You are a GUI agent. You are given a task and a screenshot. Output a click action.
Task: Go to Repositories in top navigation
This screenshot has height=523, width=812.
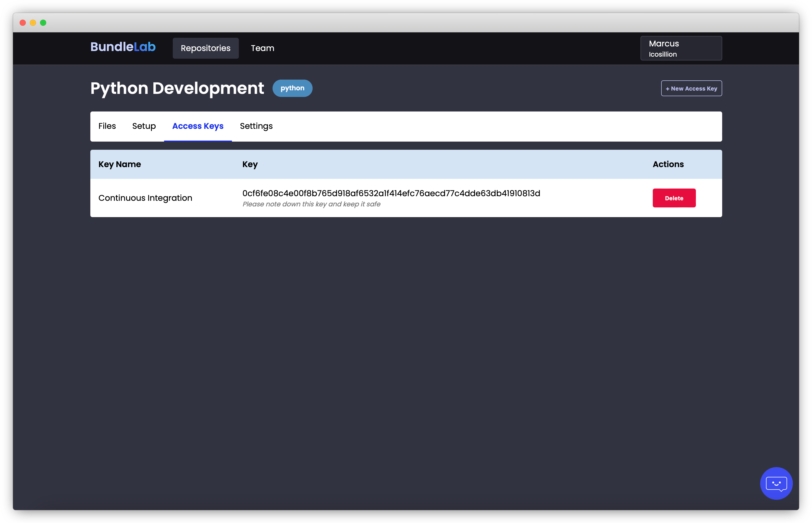tap(205, 48)
